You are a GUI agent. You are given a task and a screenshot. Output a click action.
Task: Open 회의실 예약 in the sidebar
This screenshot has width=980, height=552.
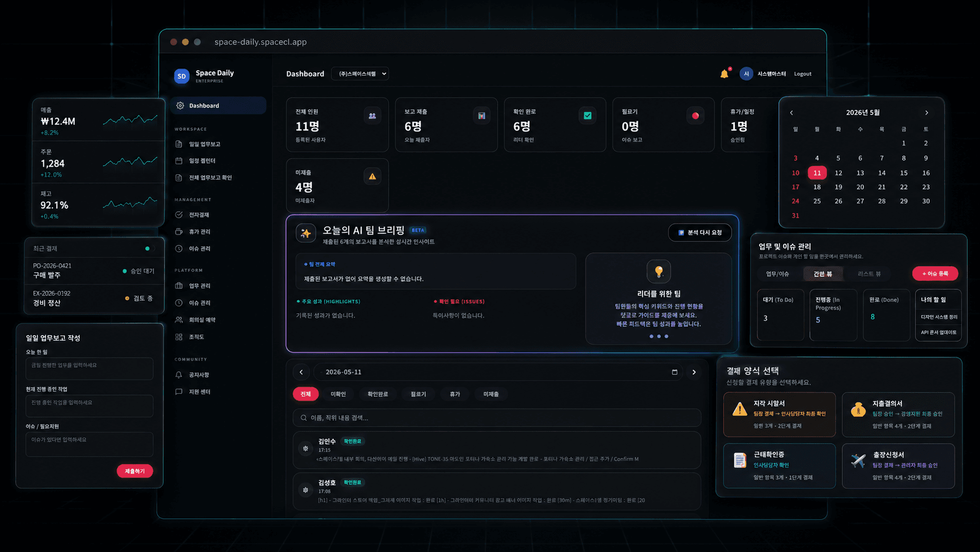coord(202,320)
